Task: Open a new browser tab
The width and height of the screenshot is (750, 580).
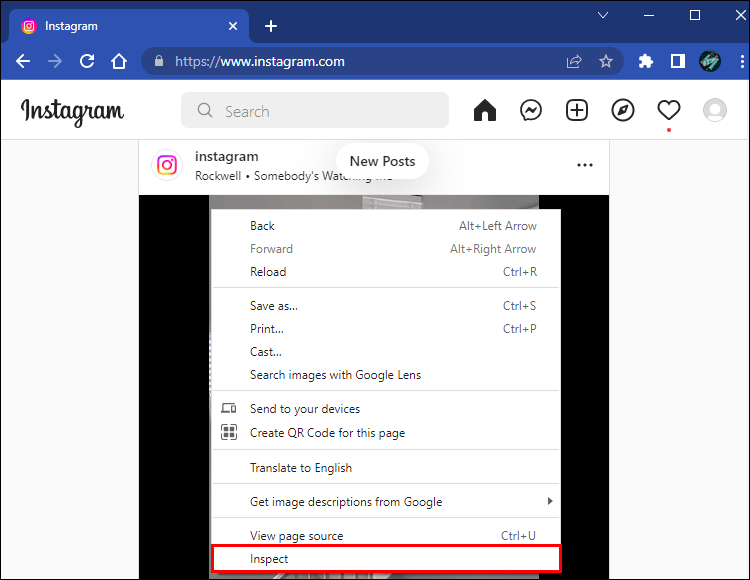Action: pyautogui.click(x=271, y=26)
